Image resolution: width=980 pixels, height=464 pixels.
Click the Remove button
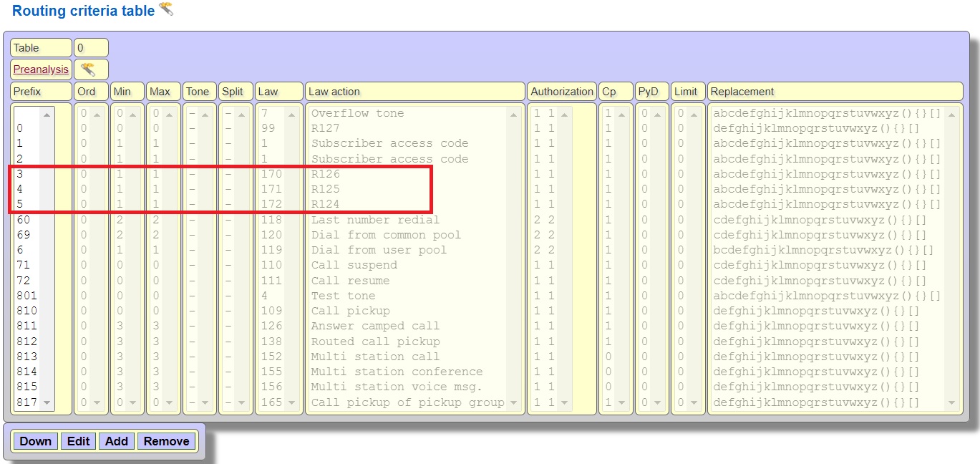pos(166,441)
